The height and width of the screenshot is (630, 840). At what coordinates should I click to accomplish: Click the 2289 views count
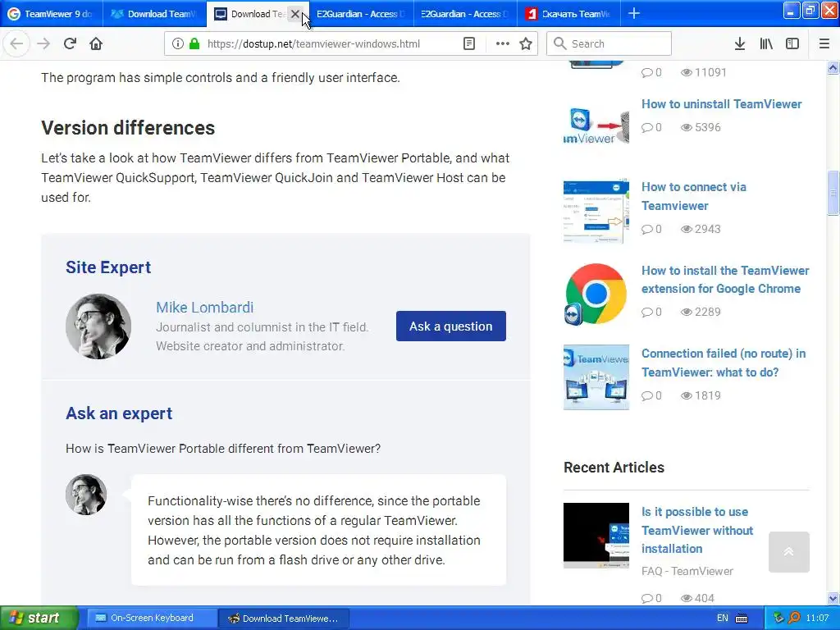708,312
